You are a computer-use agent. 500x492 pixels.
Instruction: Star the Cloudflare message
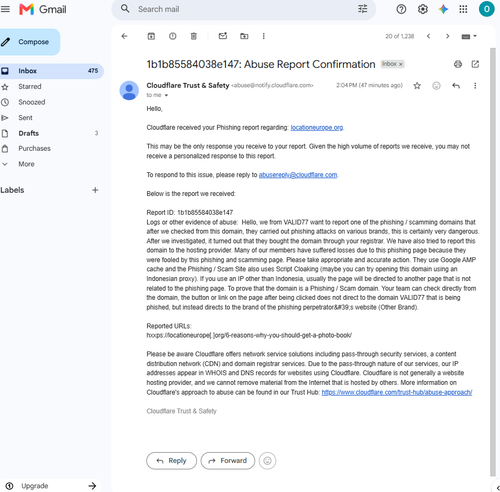[x=417, y=86]
